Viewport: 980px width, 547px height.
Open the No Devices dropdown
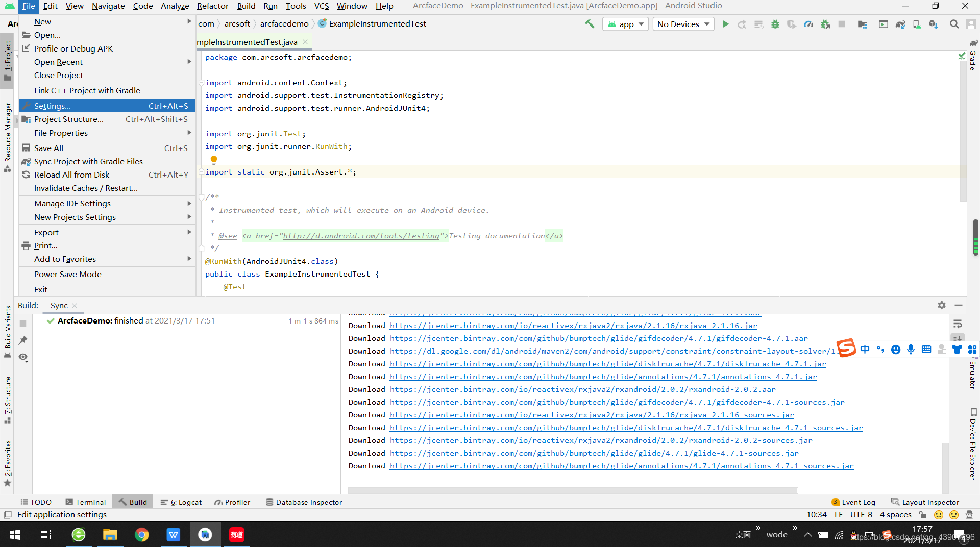tap(683, 24)
